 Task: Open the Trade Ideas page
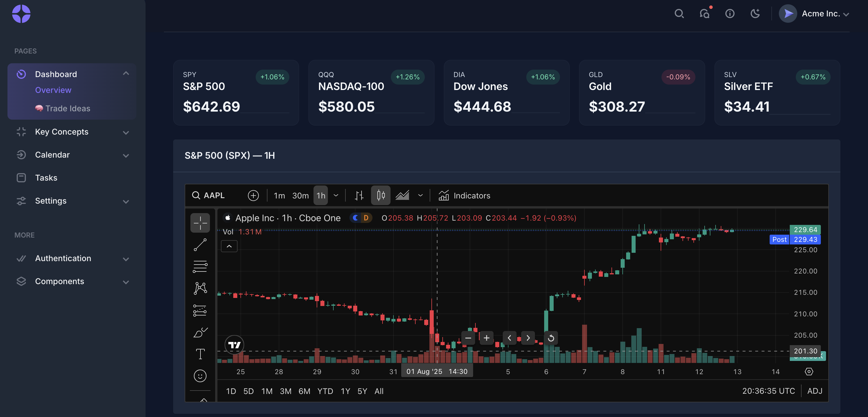click(x=63, y=108)
